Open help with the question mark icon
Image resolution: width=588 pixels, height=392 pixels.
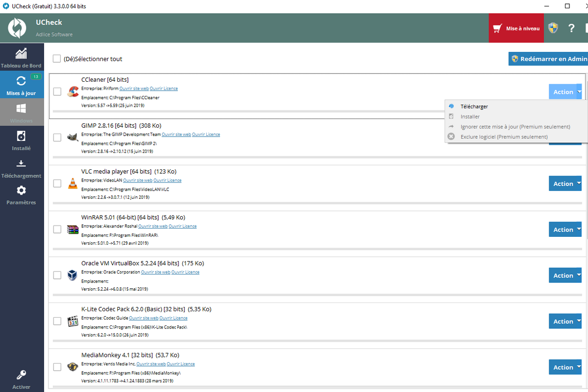point(571,28)
